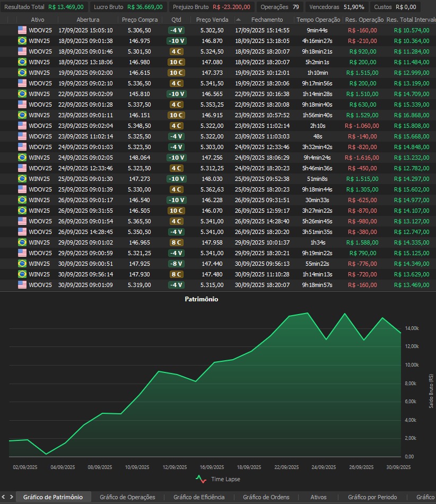Open the Gráfico por Período tab

point(372,497)
